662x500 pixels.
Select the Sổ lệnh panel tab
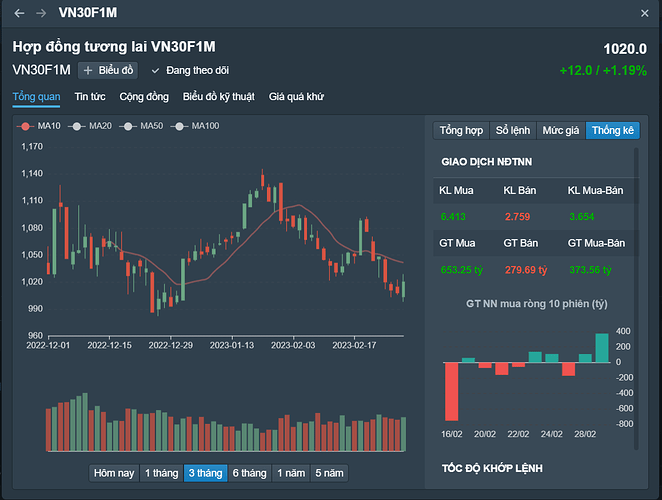coord(513,131)
